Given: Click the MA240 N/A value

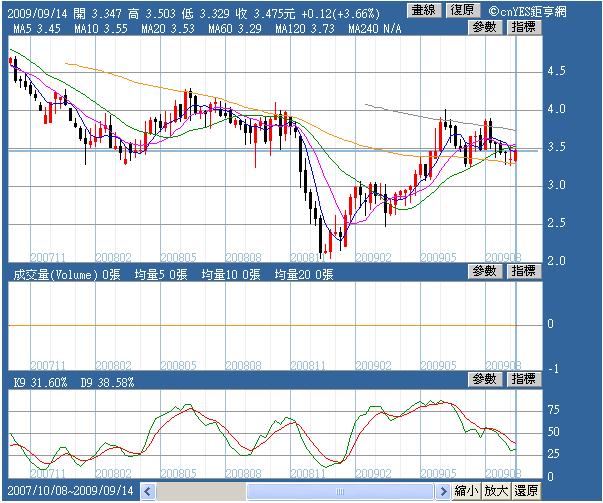Looking at the screenshot, I should point(375,29).
